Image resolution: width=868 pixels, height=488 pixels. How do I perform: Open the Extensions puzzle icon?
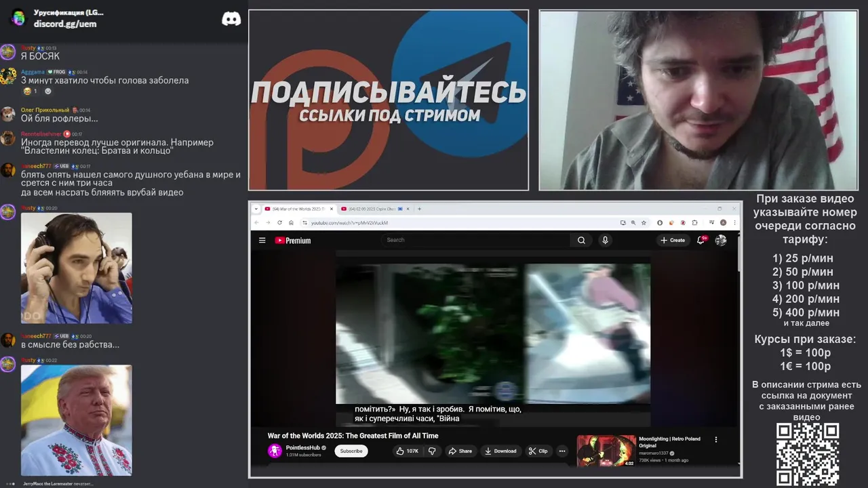point(694,222)
